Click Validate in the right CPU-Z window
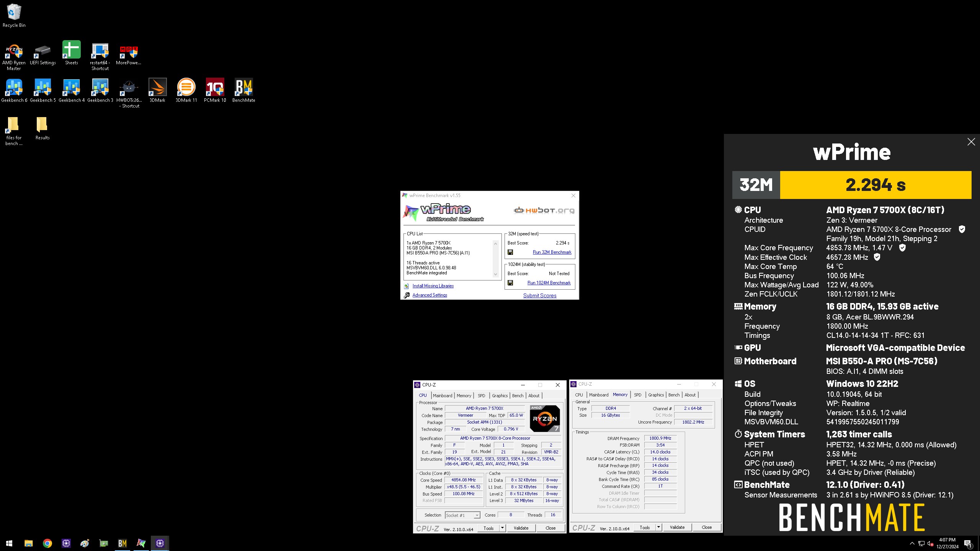980x551 pixels. pos(677,527)
